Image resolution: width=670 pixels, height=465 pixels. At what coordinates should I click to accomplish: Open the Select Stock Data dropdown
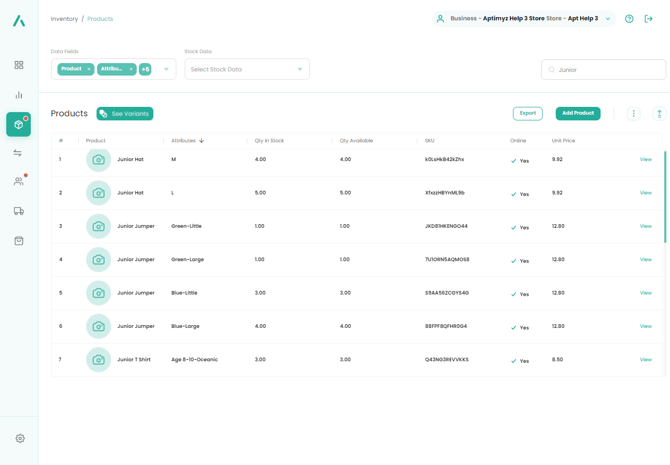(246, 69)
